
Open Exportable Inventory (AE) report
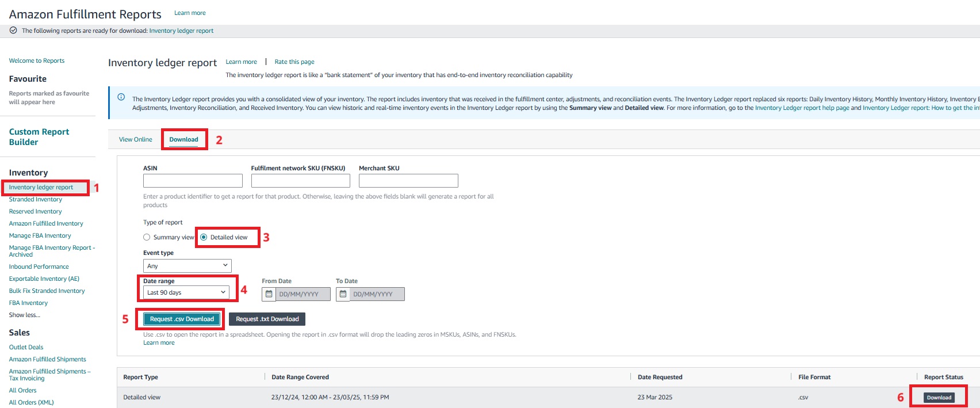(x=44, y=279)
